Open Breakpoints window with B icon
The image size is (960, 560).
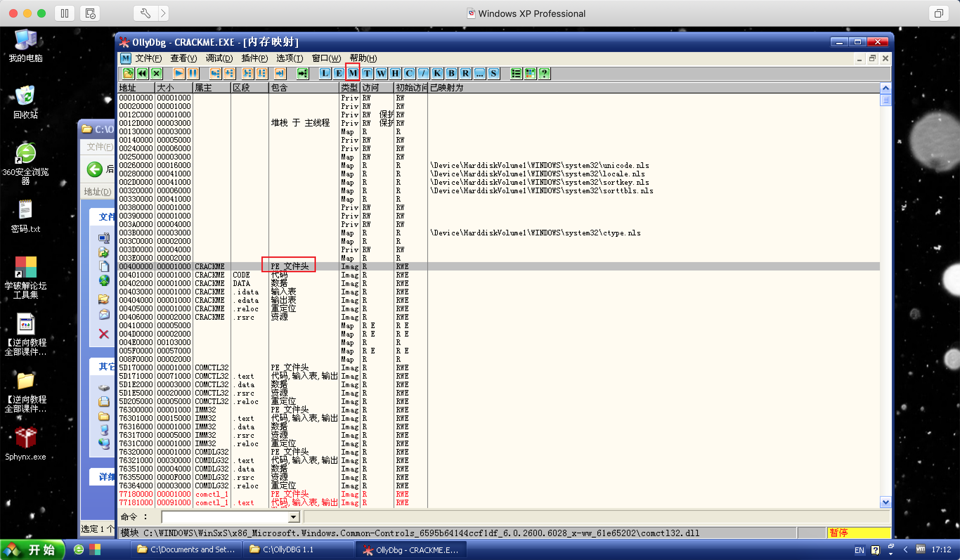452,73
